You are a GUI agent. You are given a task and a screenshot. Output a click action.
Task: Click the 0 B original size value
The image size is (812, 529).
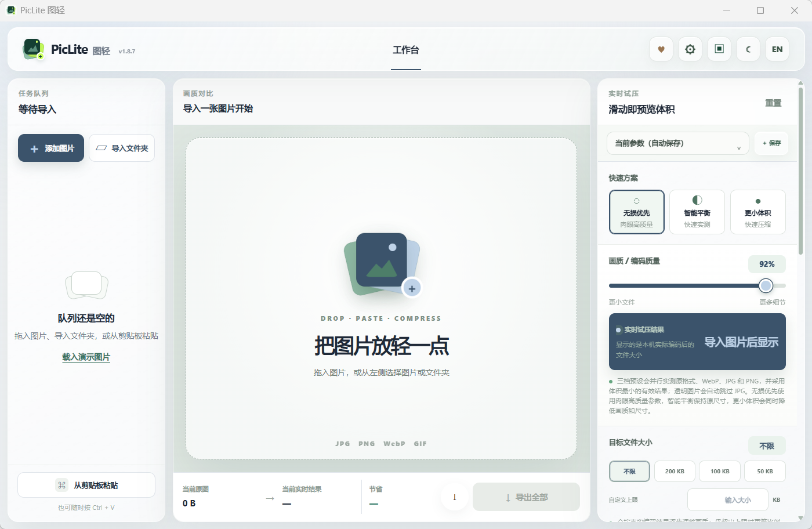tap(189, 503)
